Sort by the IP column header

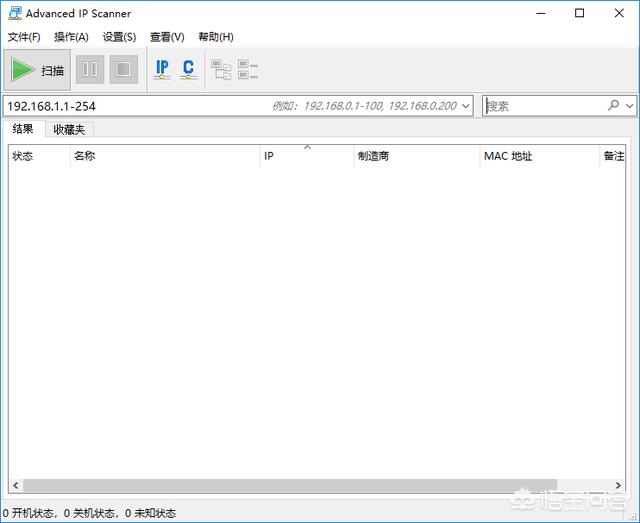tap(307, 156)
